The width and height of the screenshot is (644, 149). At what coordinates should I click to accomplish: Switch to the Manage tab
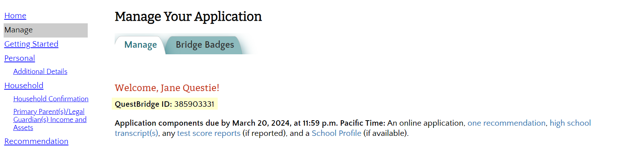click(x=141, y=45)
